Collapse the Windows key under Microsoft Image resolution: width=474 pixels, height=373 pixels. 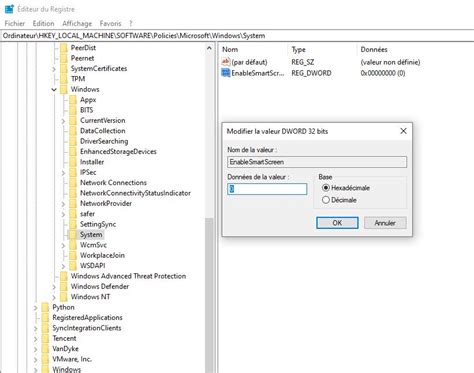pos(54,89)
